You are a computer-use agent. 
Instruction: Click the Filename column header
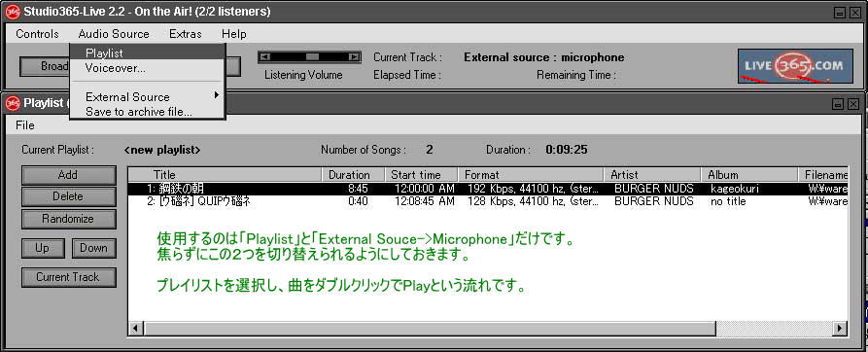(823, 175)
